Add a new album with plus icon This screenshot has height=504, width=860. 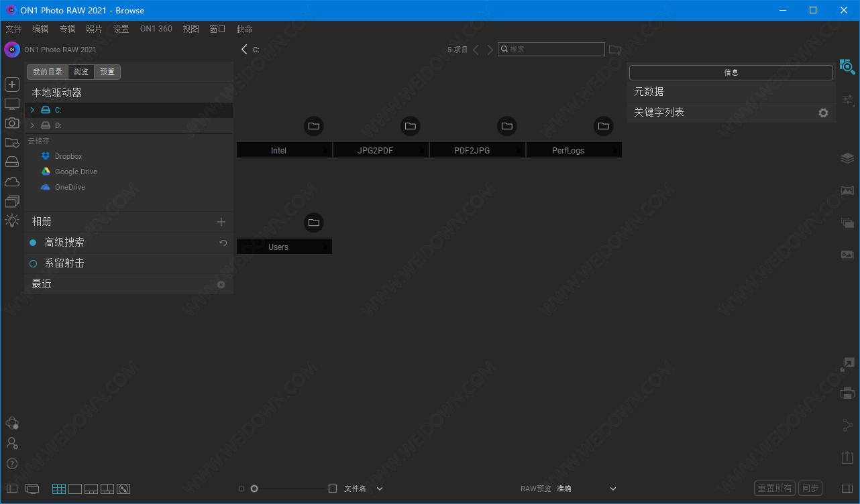[x=221, y=222]
